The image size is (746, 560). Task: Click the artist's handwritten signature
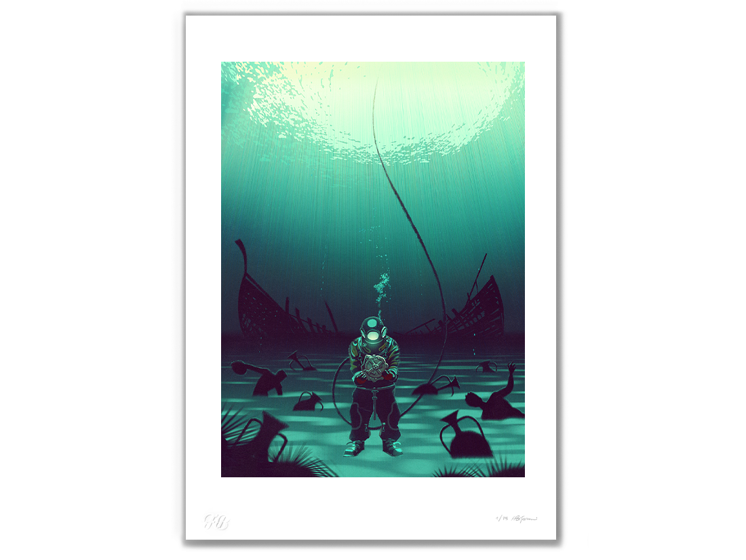click(x=524, y=519)
